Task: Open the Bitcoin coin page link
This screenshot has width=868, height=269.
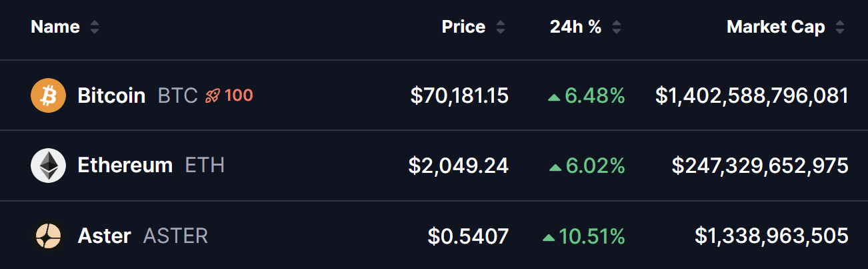Action: tap(111, 95)
